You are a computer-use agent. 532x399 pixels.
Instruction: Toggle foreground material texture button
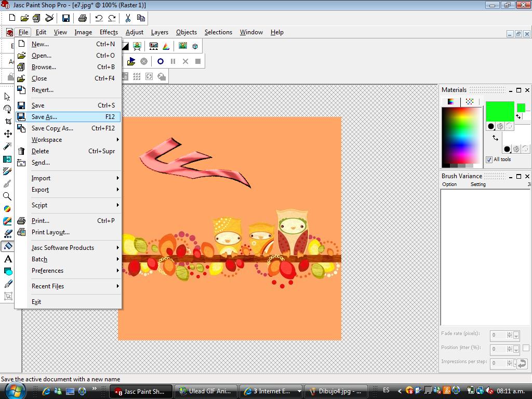500,126
